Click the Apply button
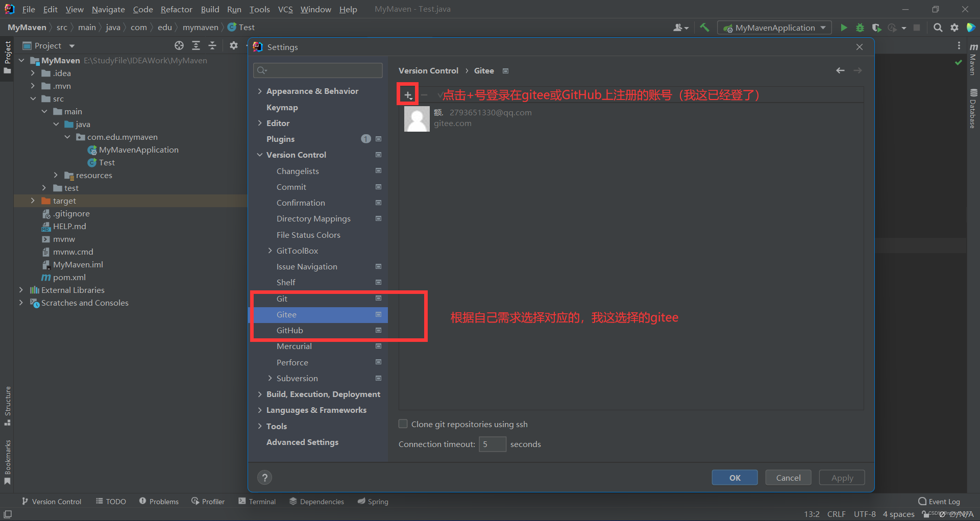The image size is (980, 521). (x=842, y=478)
